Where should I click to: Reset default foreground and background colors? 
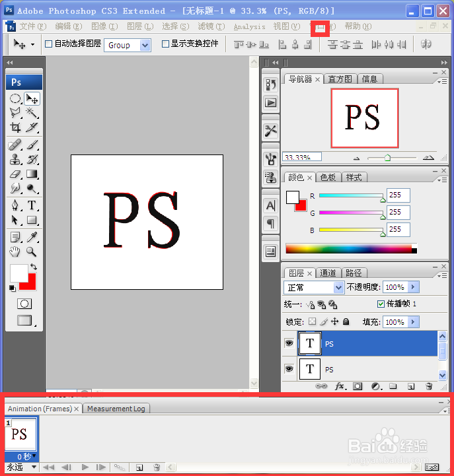(x=12, y=288)
